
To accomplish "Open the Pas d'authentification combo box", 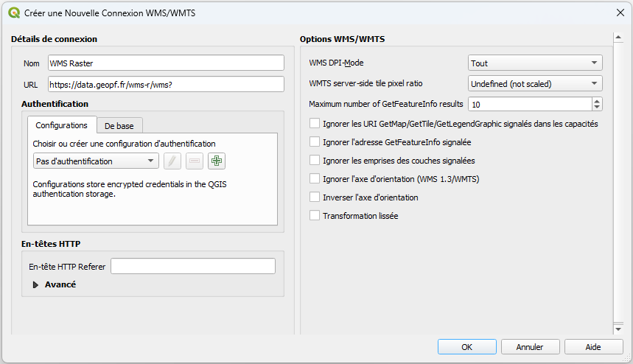I will point(96,161).
